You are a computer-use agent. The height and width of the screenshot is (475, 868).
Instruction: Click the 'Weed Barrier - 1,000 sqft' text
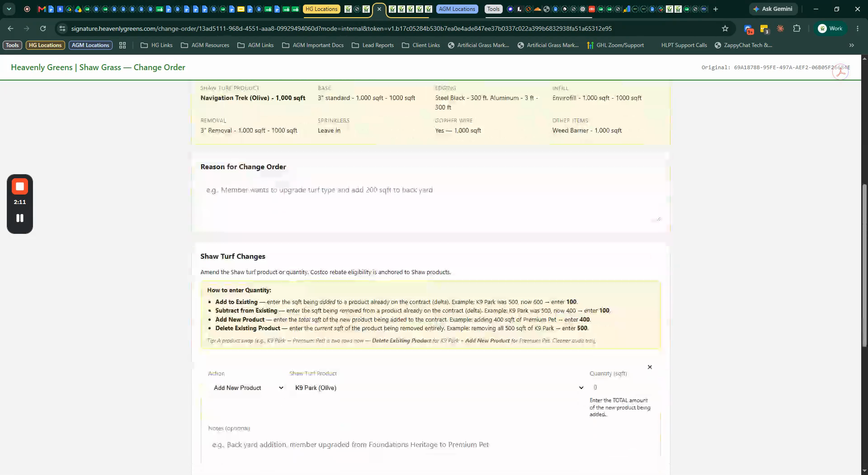(x=587, y=130)
